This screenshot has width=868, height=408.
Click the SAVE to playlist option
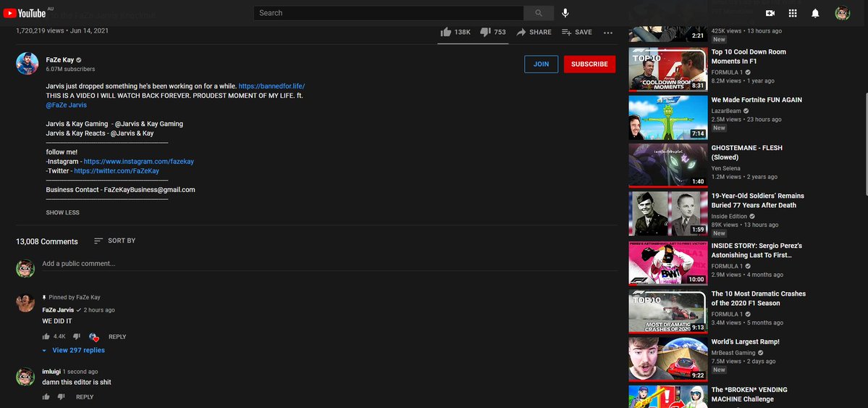coord(577,32)
